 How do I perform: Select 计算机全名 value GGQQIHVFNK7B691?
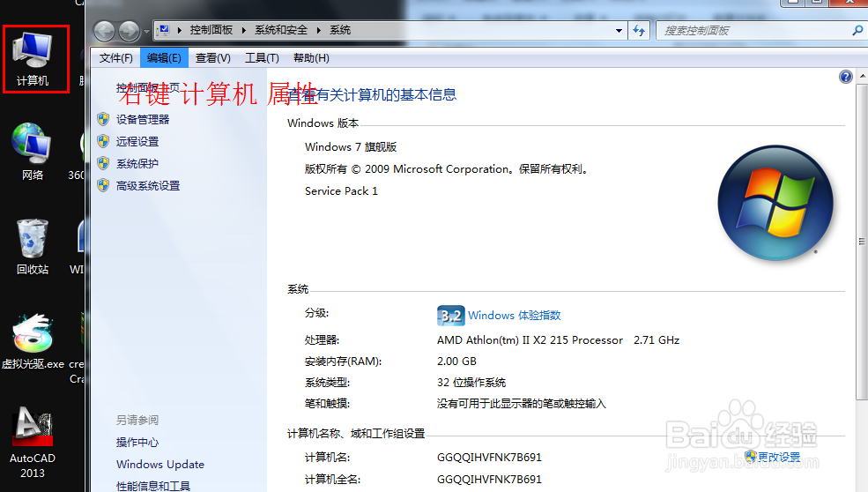489,480
